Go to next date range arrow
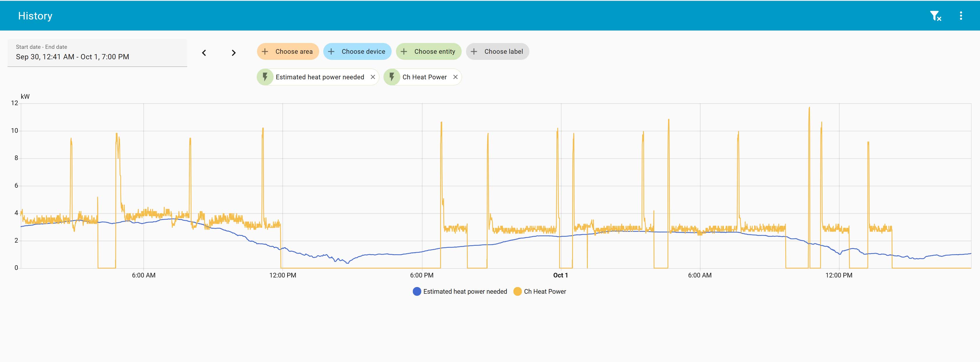 point(233,53)
